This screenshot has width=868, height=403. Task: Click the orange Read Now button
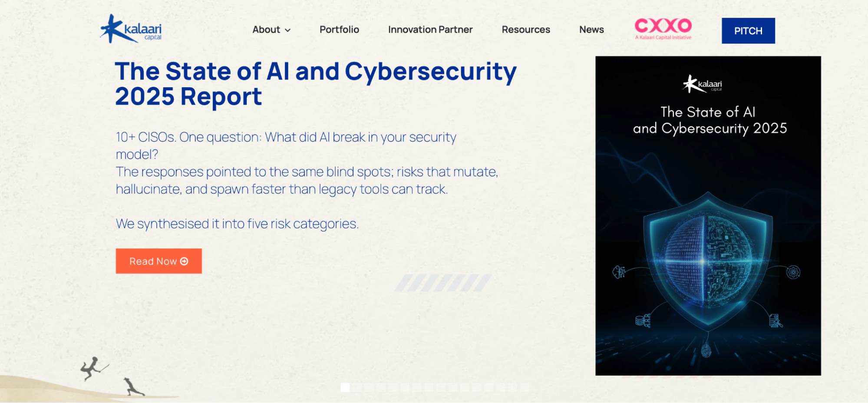[x=158, y=261]
